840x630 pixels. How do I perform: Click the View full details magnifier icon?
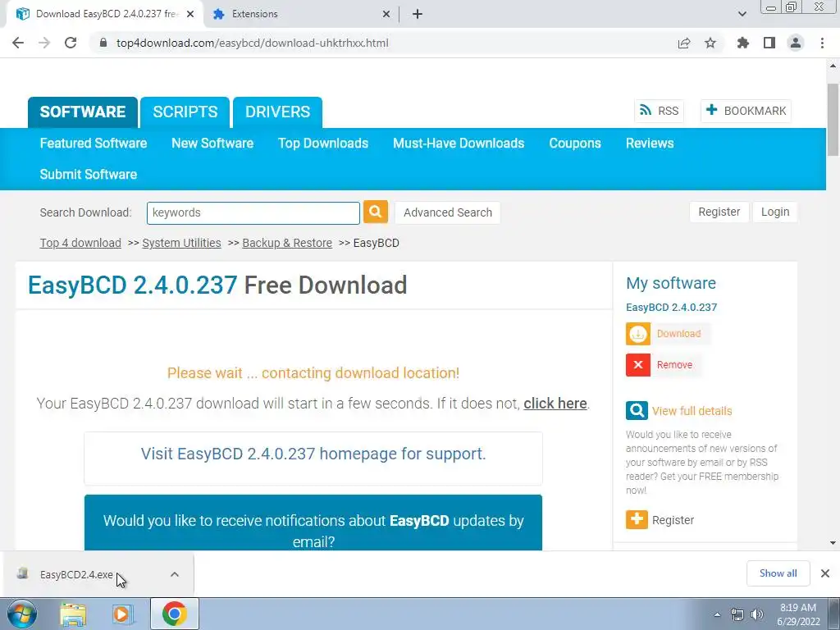click(637, 411)
